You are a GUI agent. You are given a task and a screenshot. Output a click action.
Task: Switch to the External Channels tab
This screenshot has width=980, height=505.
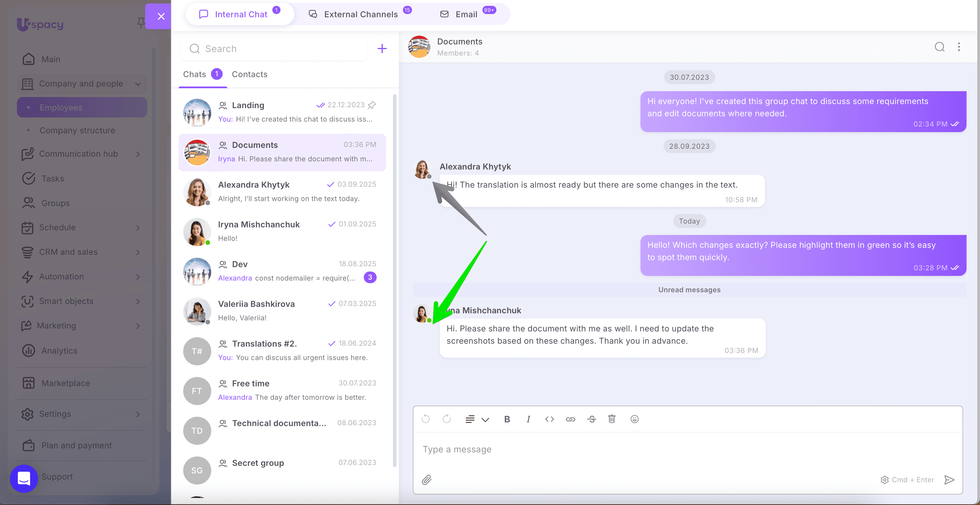coord(360,14)
